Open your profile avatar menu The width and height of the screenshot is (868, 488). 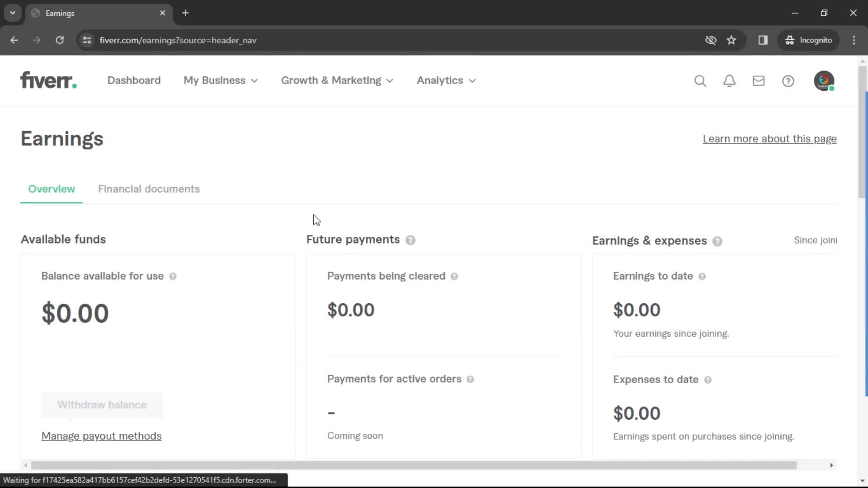tap(824, 80)
